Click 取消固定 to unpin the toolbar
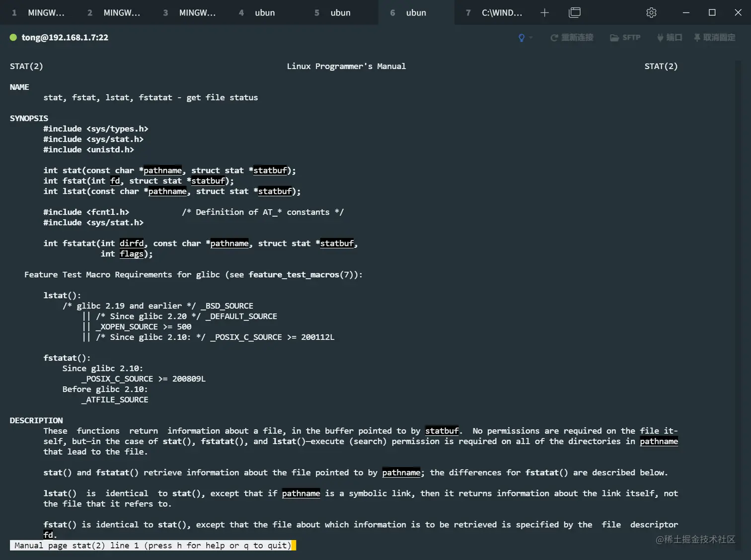This screenshot has width=751, height=560. pyautogui.click(x=714, y=38)
